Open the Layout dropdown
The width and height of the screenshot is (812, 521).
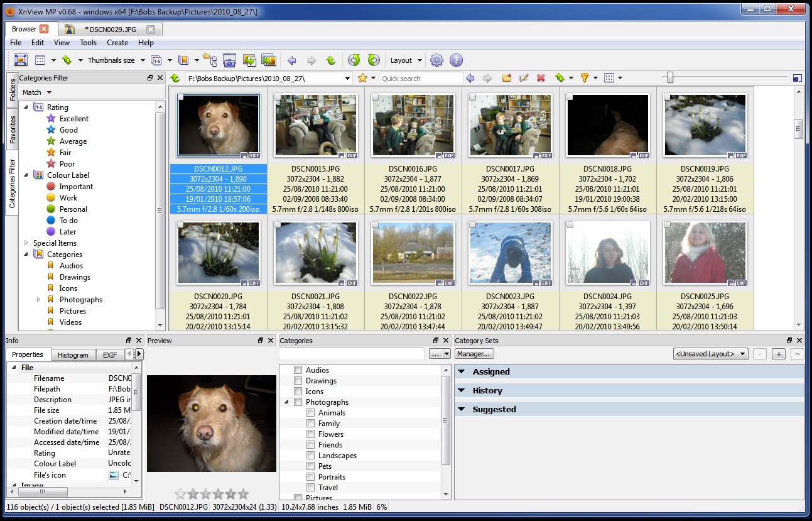(x=406, y=60)
